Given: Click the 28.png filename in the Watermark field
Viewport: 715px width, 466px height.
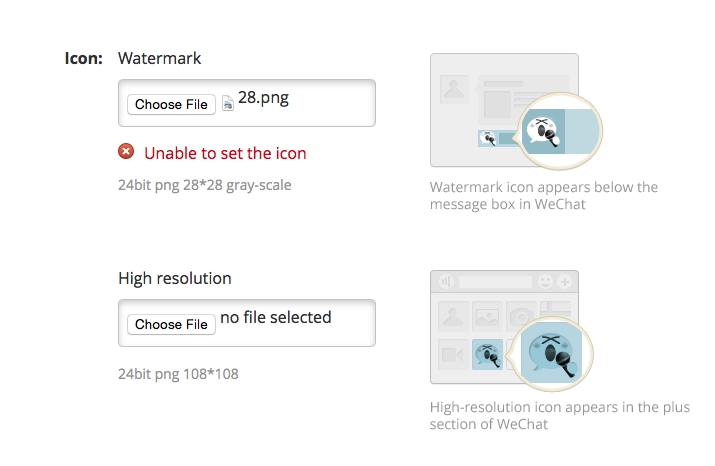Looking at the screenshot, I should click(x=264, y=98).
